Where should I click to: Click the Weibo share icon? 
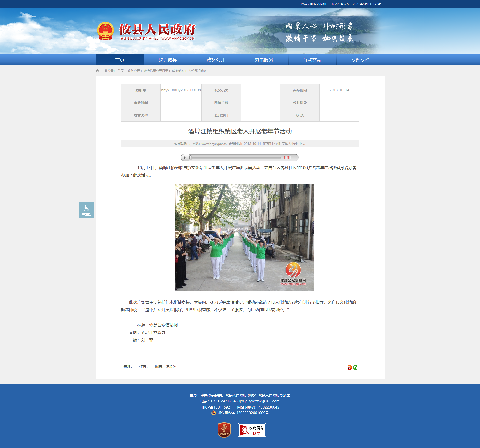349,368
